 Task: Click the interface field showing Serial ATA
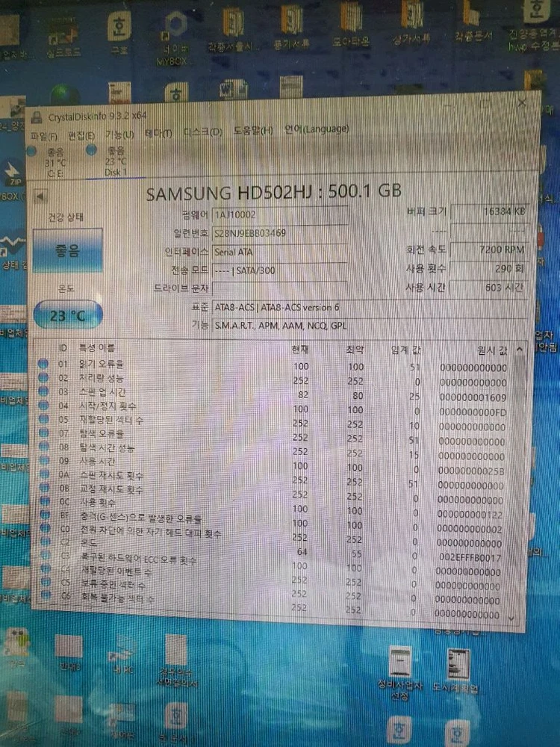280,252
